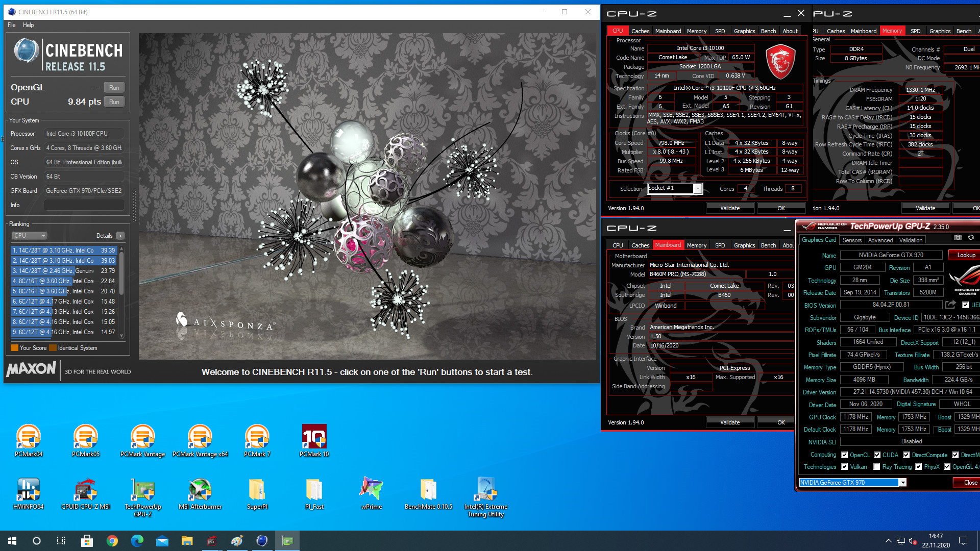Viewport: 980px width, 551px height.
Task: Click the BIOS export share icon in GPU-Z
Action: [x=950, y=305]
